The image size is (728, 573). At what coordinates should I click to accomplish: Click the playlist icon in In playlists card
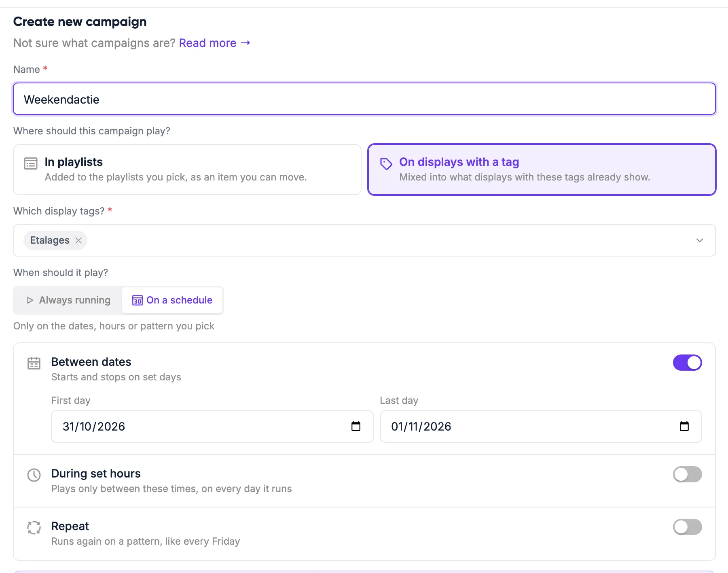click(31, 163)
